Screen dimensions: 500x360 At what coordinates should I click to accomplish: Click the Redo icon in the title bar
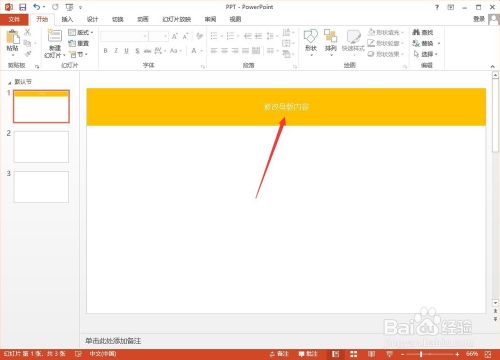tap(55, 7)
